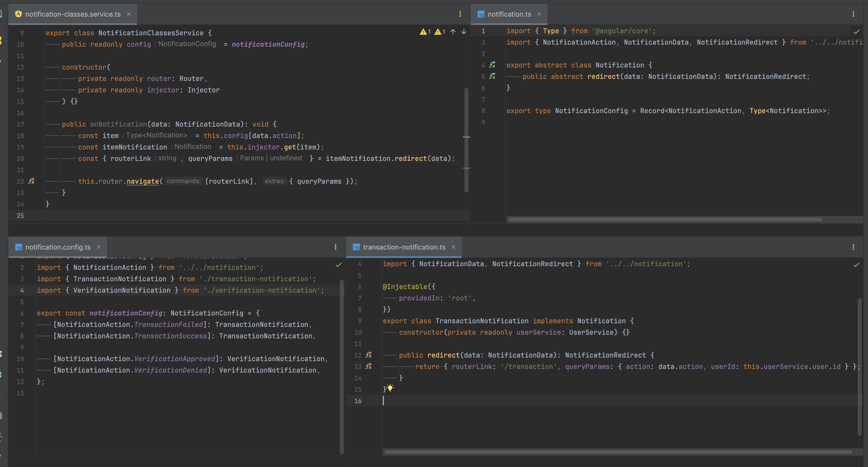Image resolution: width=868 pixels, height=467 pixels.
Task: Click the gutter override icon on line 22
Action: tap(32, 181)
